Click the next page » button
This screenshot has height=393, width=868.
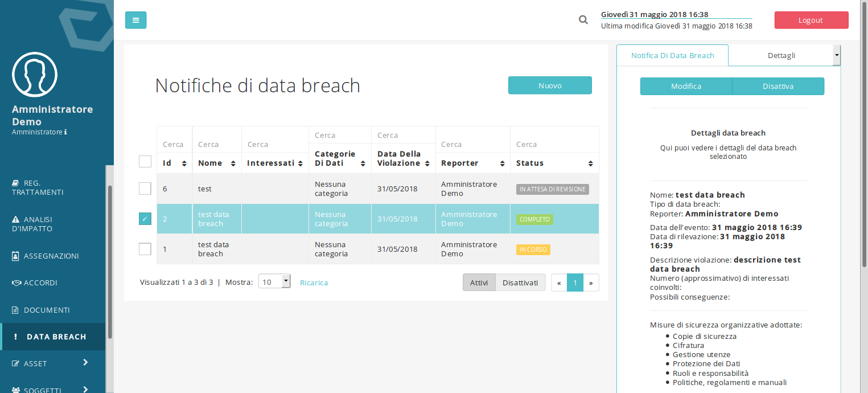(591, 283)
